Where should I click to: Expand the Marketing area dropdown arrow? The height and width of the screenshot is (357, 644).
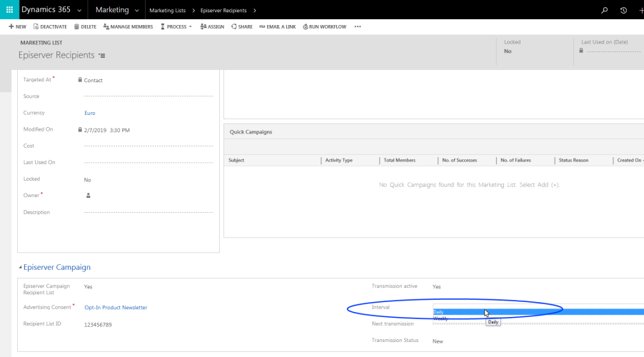coord(137,10)
